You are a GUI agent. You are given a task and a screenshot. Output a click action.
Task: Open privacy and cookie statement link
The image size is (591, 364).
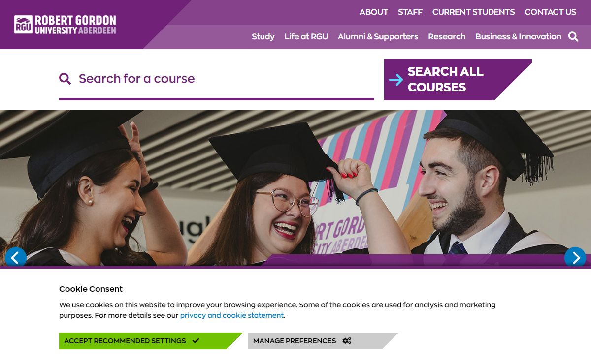[232, 315]
